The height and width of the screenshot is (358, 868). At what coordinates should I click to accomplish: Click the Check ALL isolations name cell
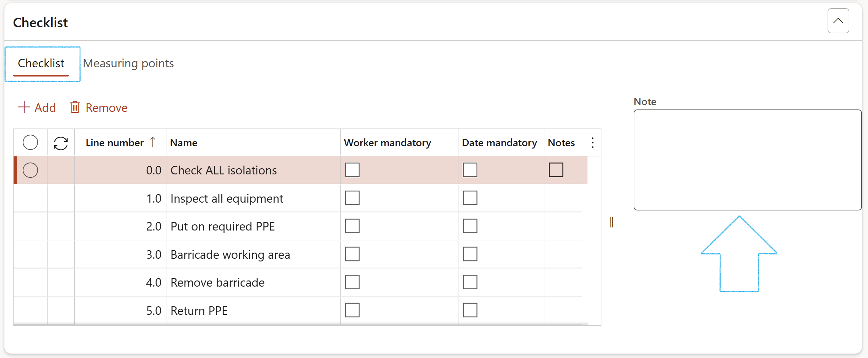pos(253,170)
